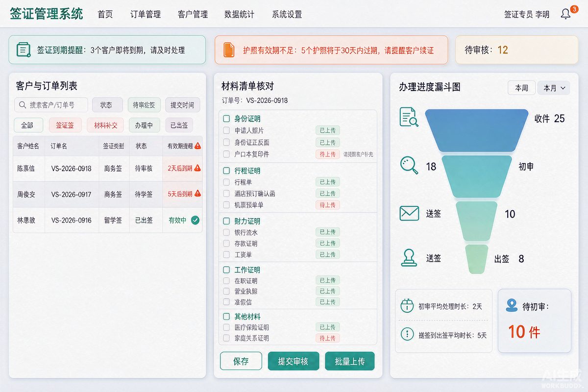
Task: Open 客户管理 in the top navigation
Action: [193, 14]
